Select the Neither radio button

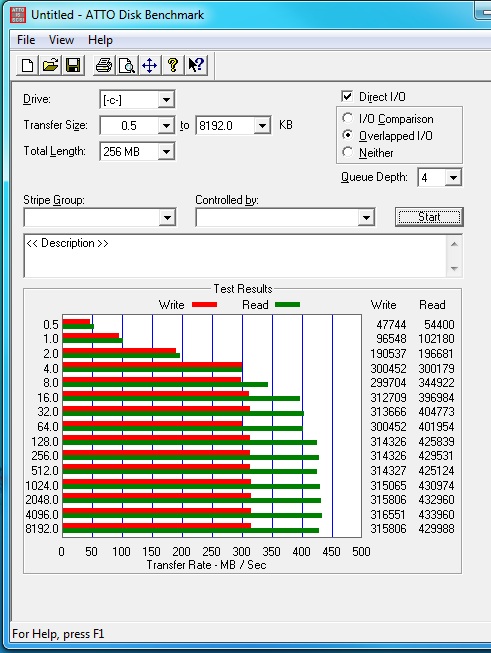click(x=347, y=152)
